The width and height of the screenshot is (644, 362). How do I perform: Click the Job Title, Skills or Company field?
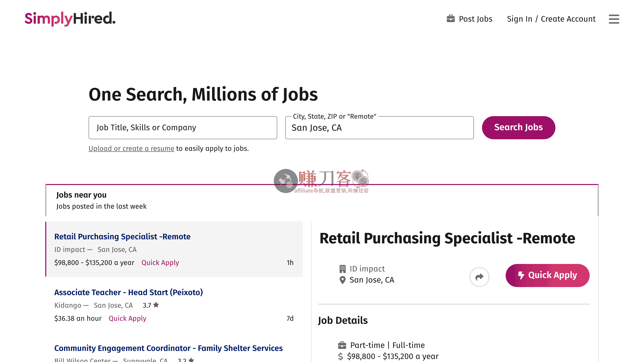click(x=183, y=127)
